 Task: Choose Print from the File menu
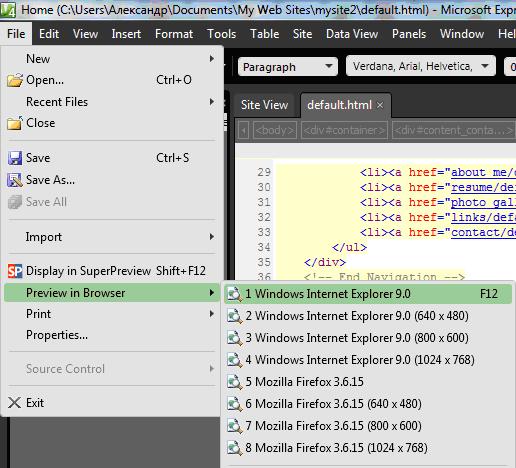pos(112,314)
